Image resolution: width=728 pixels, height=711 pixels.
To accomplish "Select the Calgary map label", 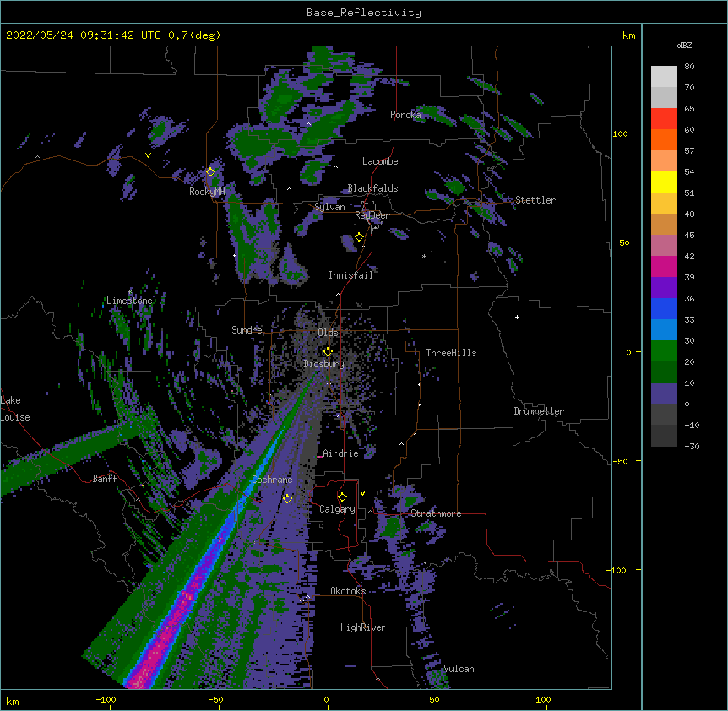I will click(337, 509).
